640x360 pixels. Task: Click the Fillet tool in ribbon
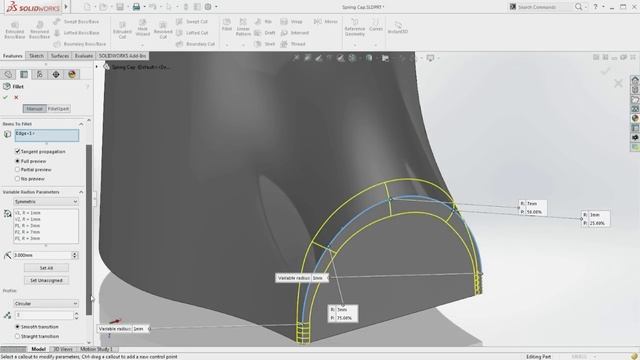(x=227, y=25)
